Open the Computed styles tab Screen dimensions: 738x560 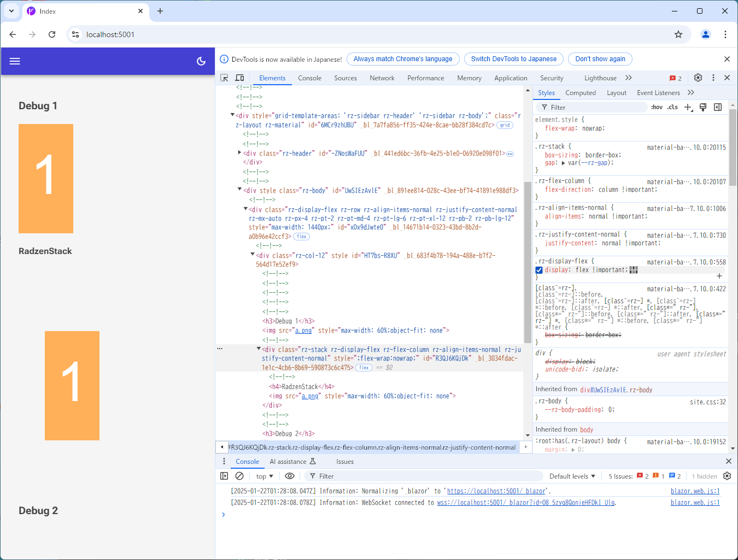tap(581, 93)
